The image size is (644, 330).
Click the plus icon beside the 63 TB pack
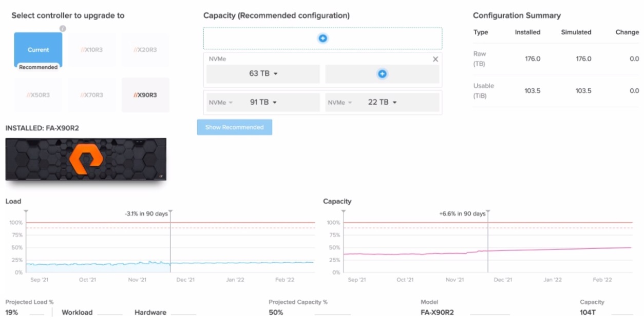[382, 74]
